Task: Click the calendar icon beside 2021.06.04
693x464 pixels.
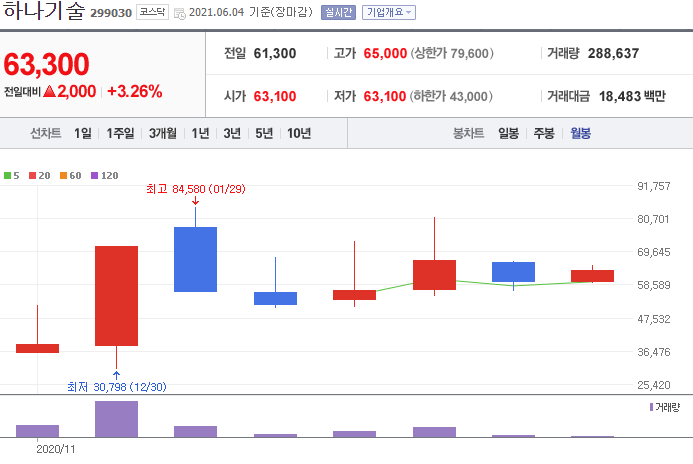Action: [180, 14]
